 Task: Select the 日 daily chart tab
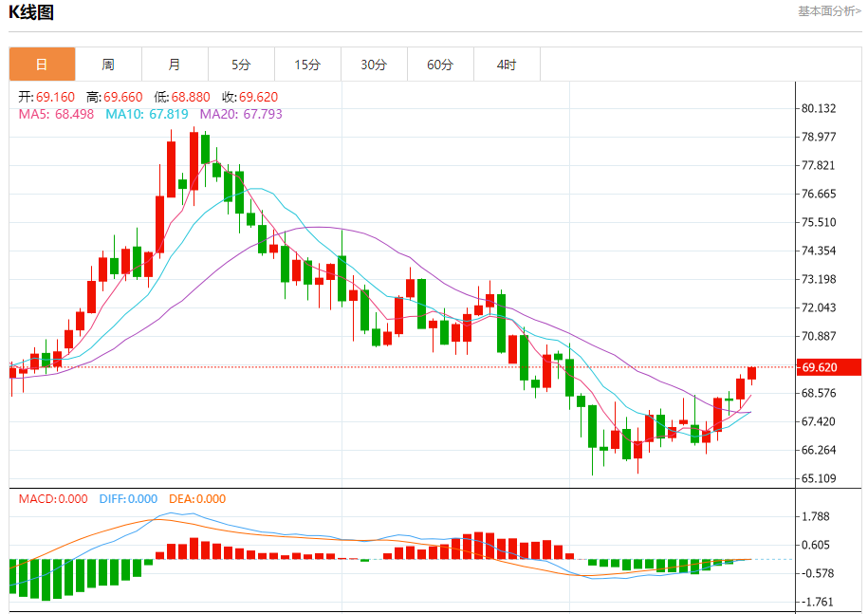point(42,65)
